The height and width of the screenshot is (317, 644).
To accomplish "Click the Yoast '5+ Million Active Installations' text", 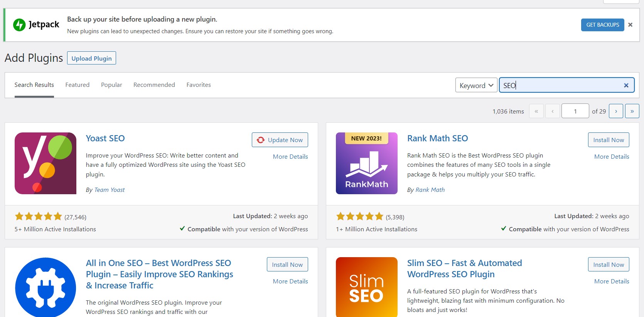I will tap(55, 229).
